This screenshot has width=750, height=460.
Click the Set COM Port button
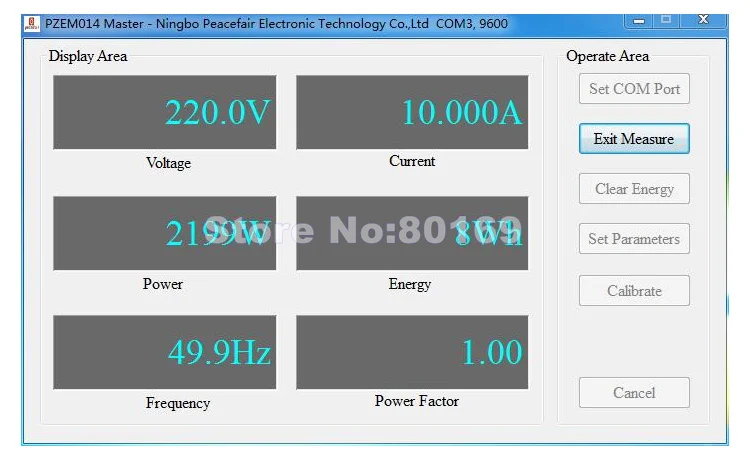click(634, 88)
